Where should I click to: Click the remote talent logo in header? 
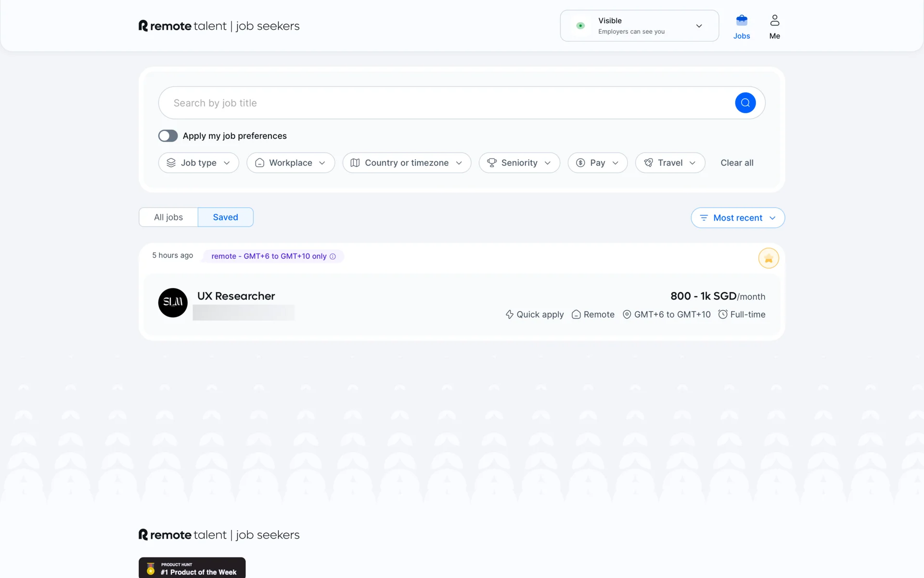[x=218, y=26]
